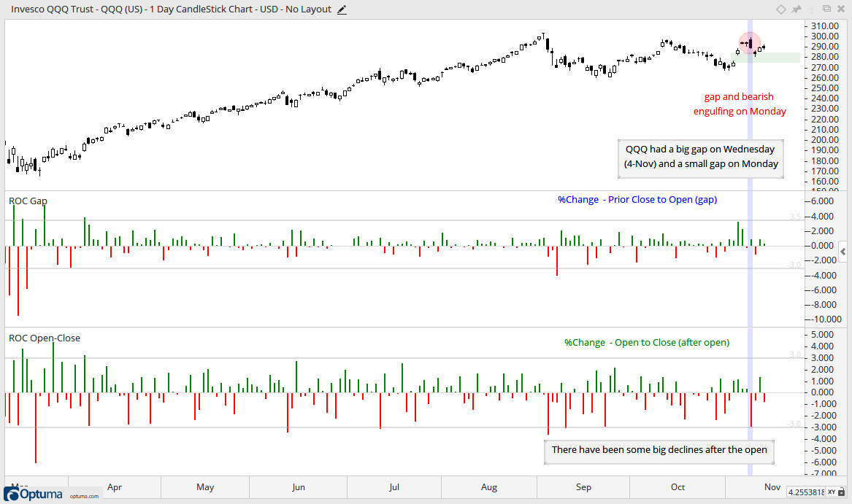Select the red 'gap and bearish engulfing on Monday' note
852x504 pixels.
coord(740,104)
